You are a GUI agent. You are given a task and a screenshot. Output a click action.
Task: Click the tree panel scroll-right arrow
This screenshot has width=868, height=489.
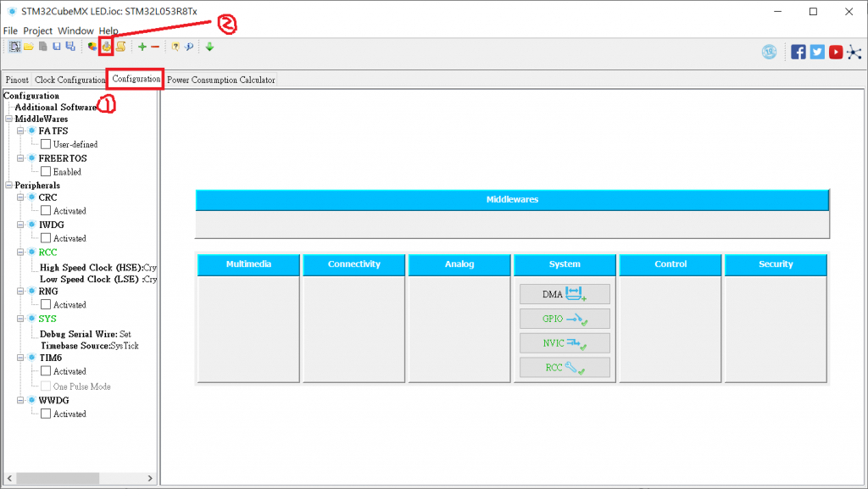(x=150, y=478)
